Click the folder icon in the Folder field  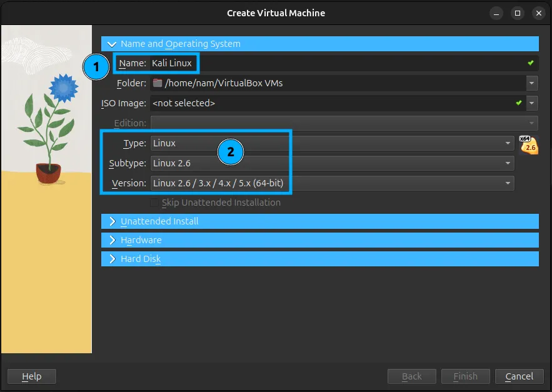[158, 83]
